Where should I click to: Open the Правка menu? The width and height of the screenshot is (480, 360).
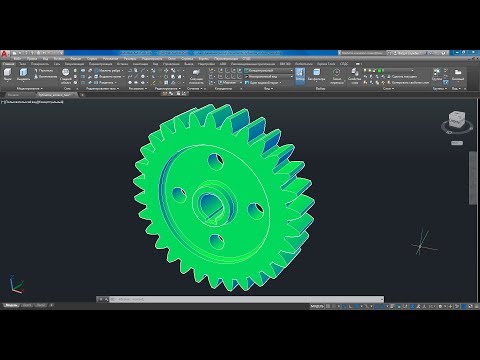click(x=32, y=59)
